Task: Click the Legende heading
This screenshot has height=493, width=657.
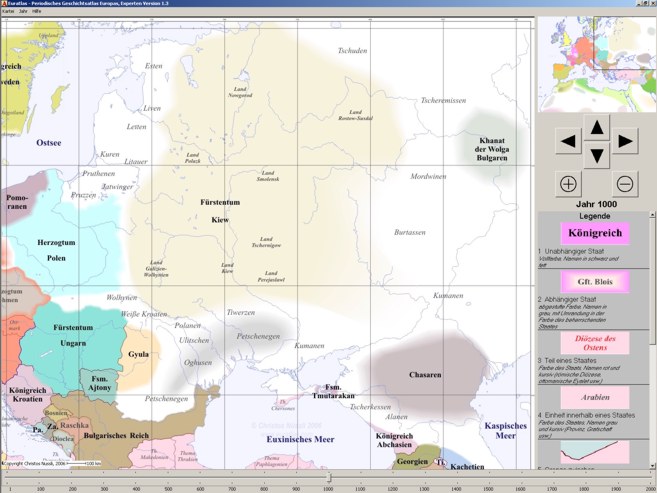Action: pyautogui.click(x=595, y=216)
